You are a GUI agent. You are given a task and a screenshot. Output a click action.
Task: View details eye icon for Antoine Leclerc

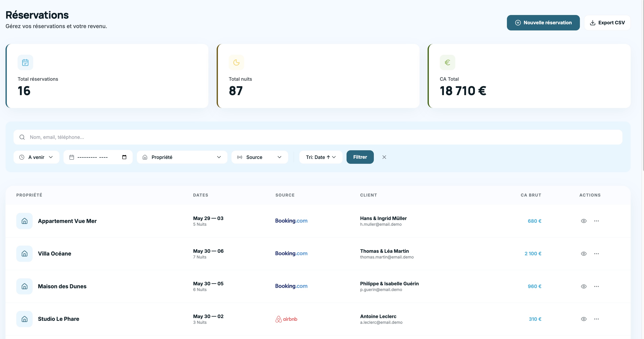pyautogui.click(x=584, y=319)
